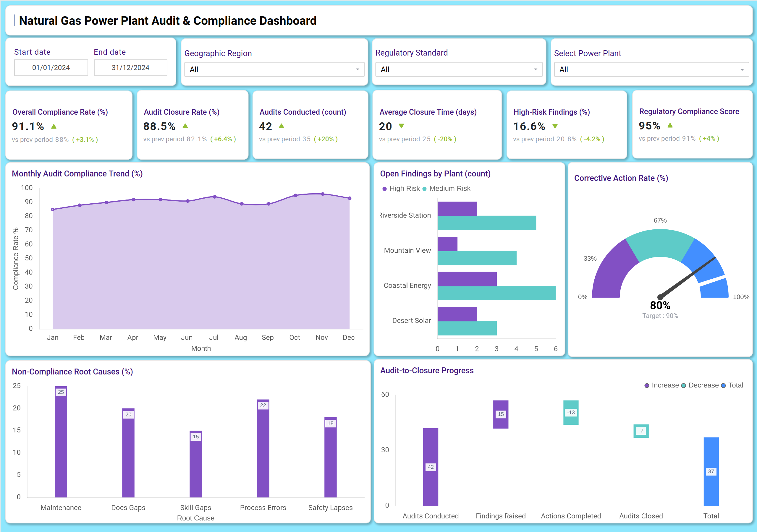Click the Safety Lapses root cause bar

pyautogui.click(x=330, y=458)
